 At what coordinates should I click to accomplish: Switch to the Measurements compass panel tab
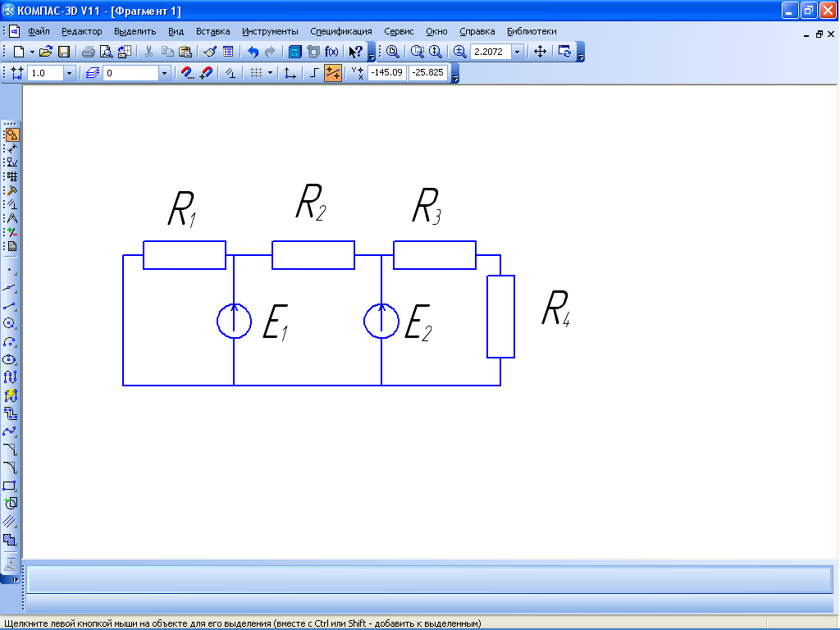(x=11, y=218)
